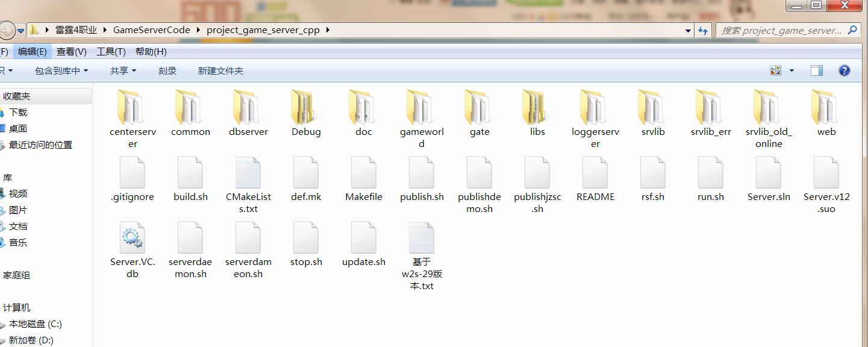
Task: Click the refresh button beside address bar
Action: pos(703,30)
